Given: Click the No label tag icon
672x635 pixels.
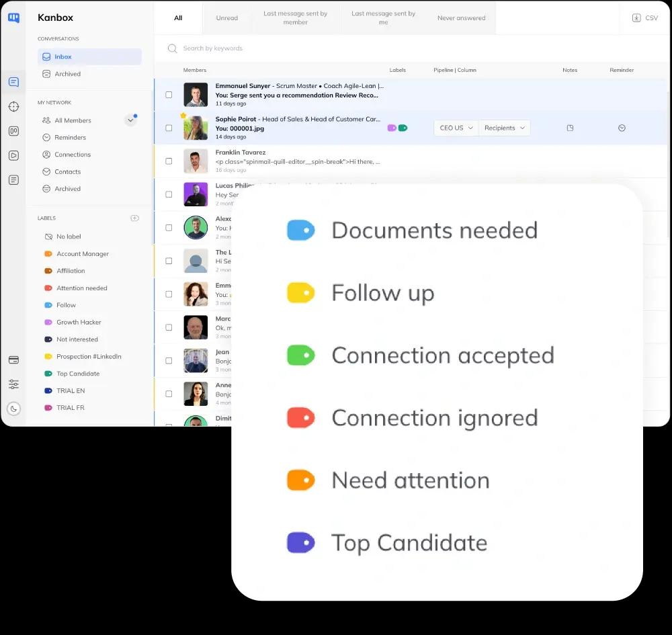Looking at the screenshot, I should coord(48,237).
